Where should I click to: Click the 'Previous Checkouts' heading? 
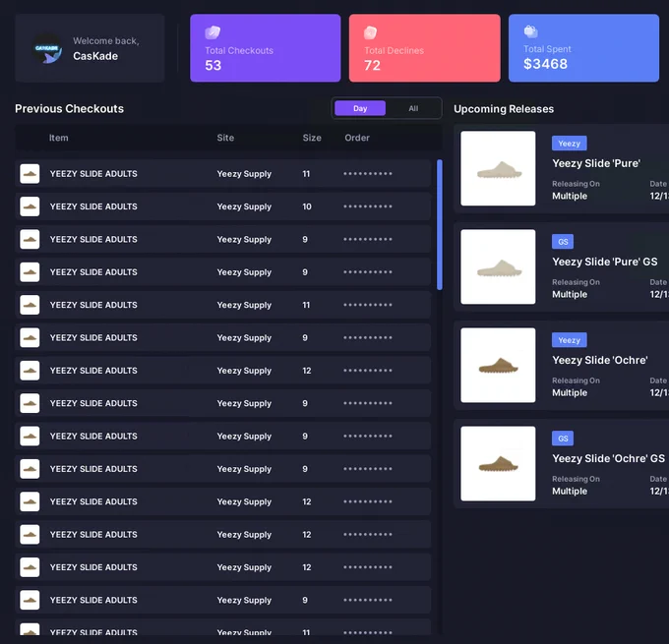click(x=69, y=109)
